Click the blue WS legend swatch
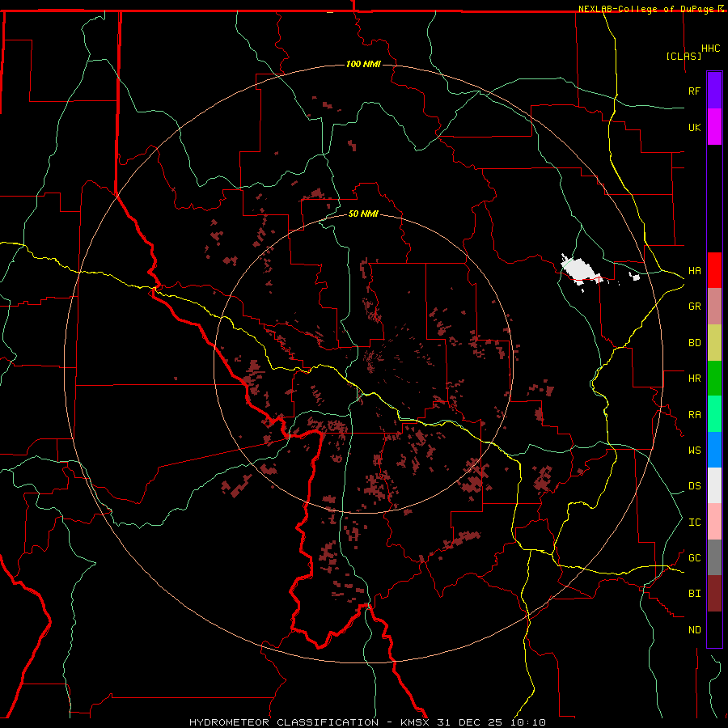Screen dimensions: 728x728 (714, 450)
